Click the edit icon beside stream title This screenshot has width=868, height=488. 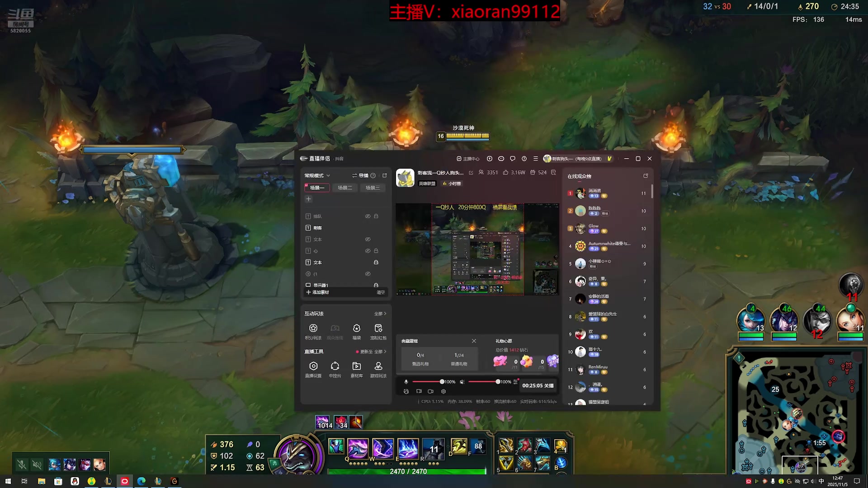pos(471,173)
